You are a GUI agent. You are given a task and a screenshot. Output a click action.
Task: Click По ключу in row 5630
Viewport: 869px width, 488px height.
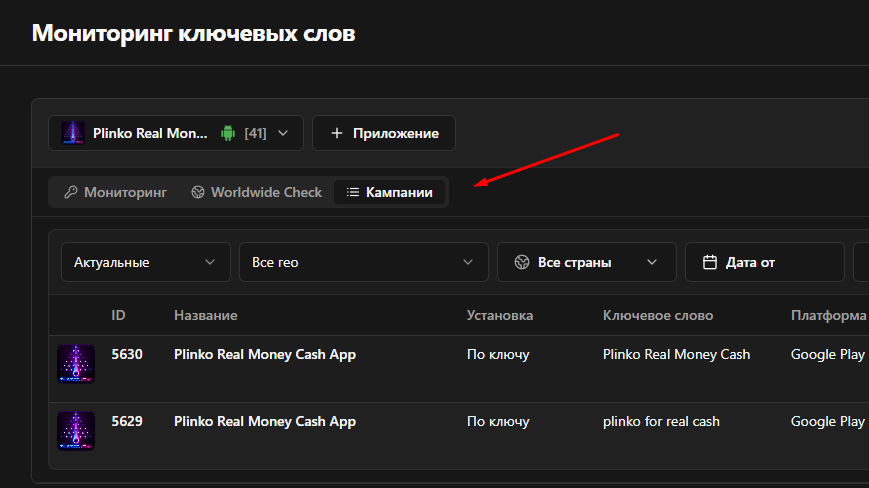pyautogui.click(x=498, y=355)
